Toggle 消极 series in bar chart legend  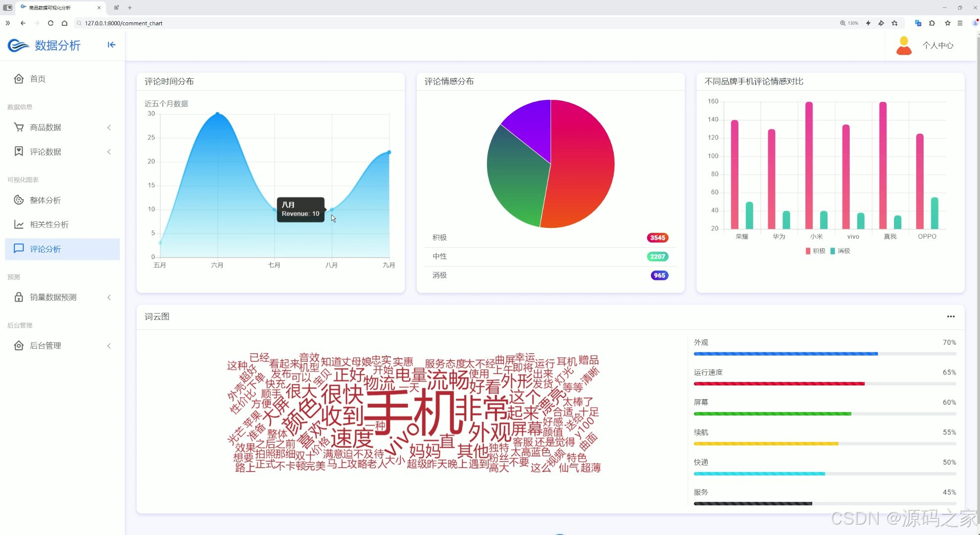click(840, 251)
